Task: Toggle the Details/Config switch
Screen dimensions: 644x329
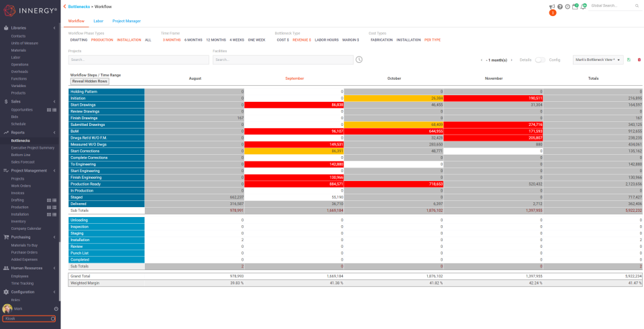Action: pyautogui.click(x=539, y=60)
